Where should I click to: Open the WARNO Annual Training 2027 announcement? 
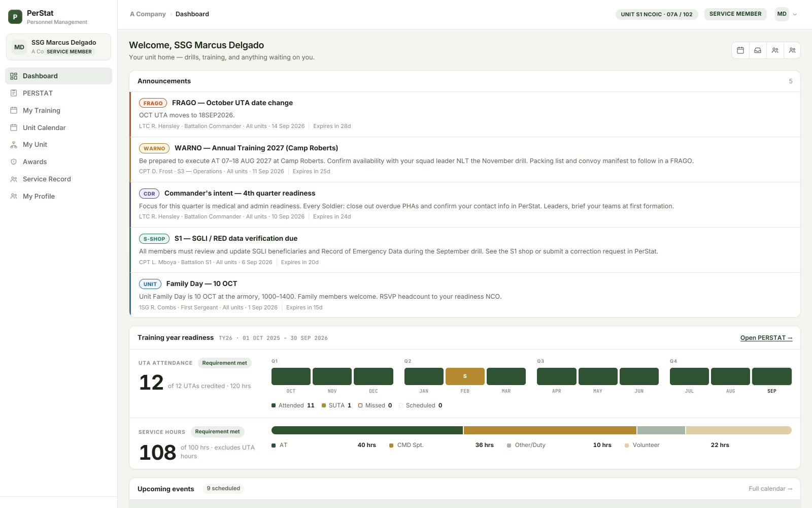465,160
